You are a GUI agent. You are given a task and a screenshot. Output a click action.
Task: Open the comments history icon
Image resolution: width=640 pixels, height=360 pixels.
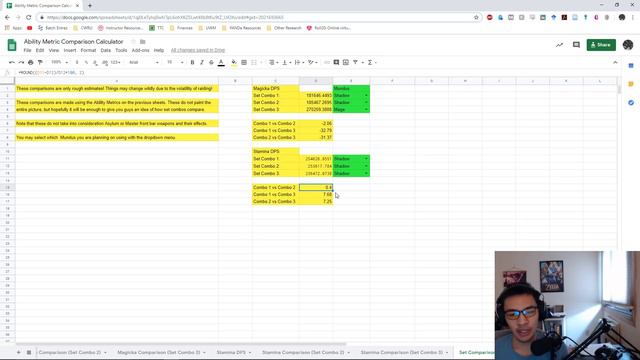pos(576,45)
